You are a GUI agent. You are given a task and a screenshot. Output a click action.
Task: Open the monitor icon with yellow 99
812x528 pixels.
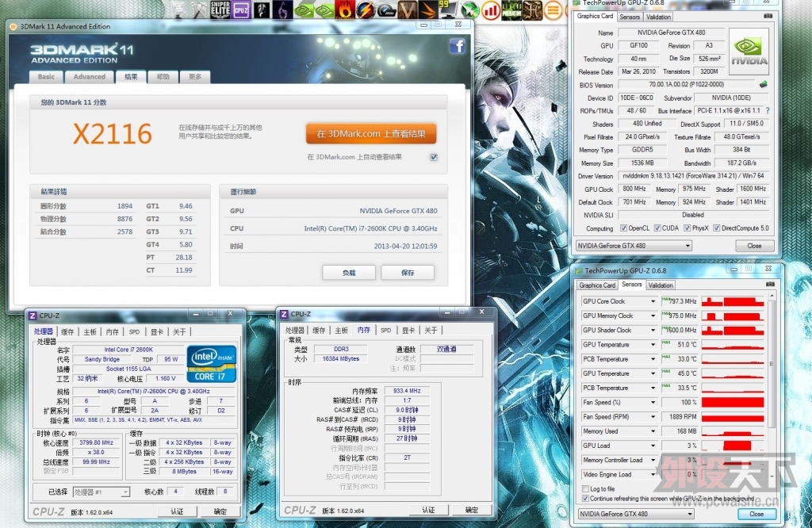449,10
